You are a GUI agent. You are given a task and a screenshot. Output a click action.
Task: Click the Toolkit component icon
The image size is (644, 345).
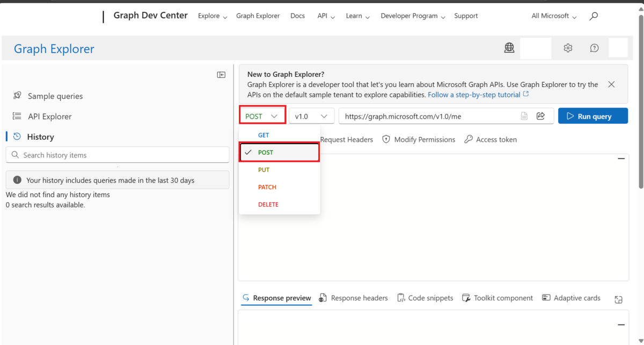466,298
